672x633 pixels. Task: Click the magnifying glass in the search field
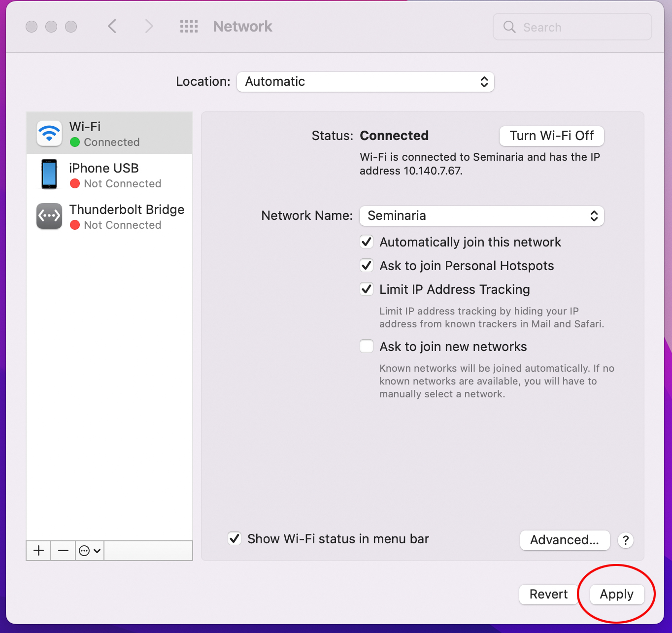click(509, 27)
